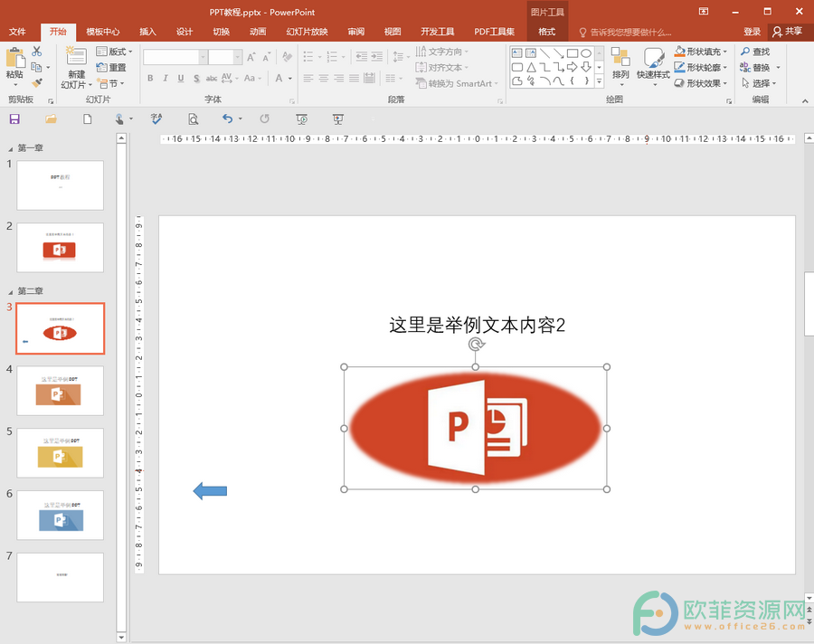Collapse the 第一章 section
This screenshot has height=644, width=814.
point(10,149)
